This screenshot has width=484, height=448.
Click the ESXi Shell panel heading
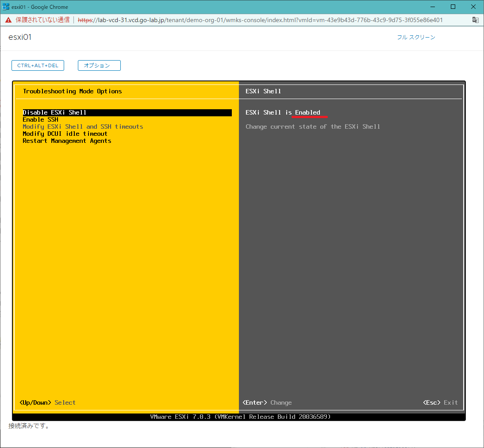point(263,92)
